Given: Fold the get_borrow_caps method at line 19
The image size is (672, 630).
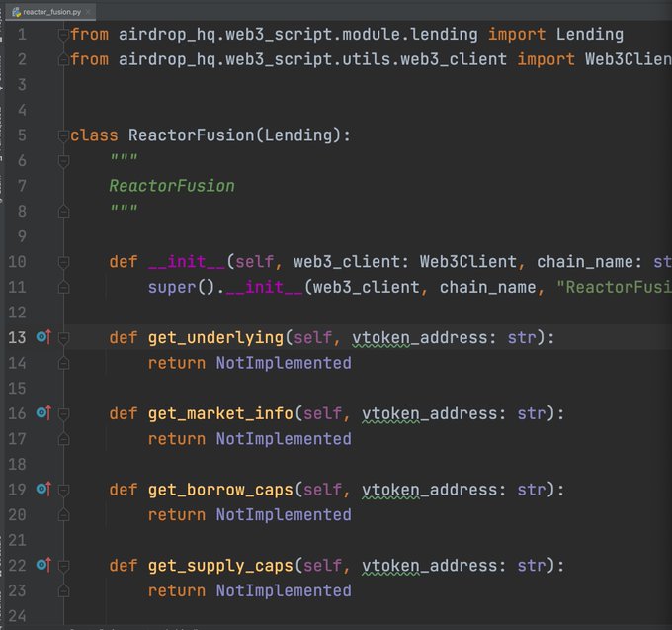Looking at the screenshot, I should (x=63, y=490).
